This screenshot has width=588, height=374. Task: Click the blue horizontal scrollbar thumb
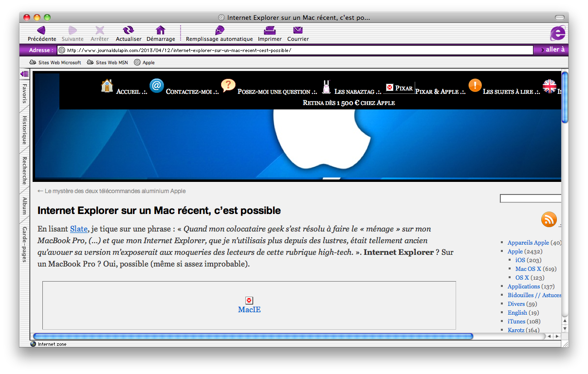point(253,336)
